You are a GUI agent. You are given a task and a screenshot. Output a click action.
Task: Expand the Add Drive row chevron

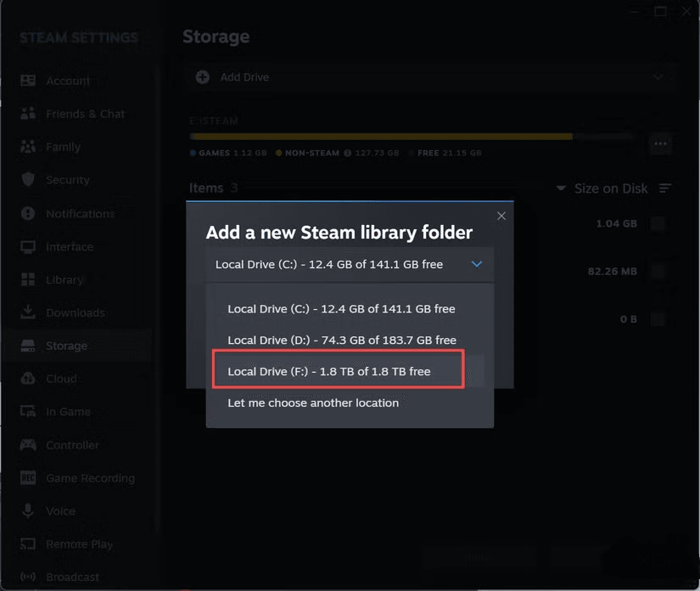[658, 77]
